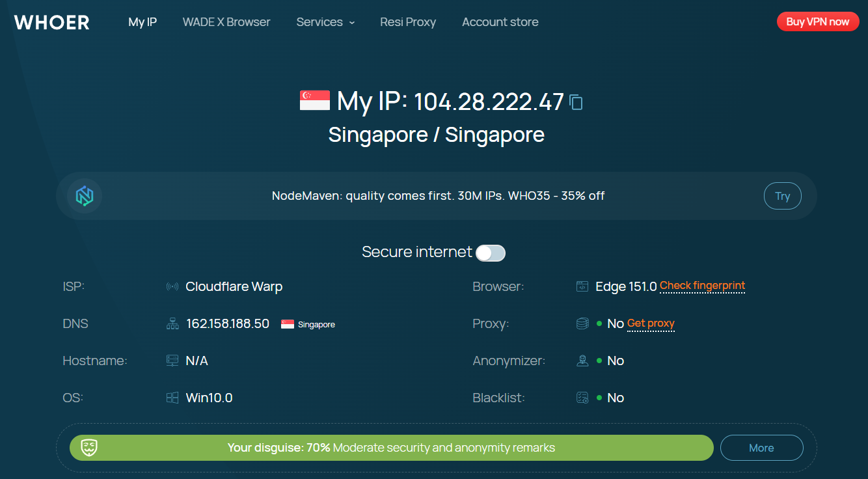
Task: Click the disguise mask icon
Action: click(x=89, y=448)
